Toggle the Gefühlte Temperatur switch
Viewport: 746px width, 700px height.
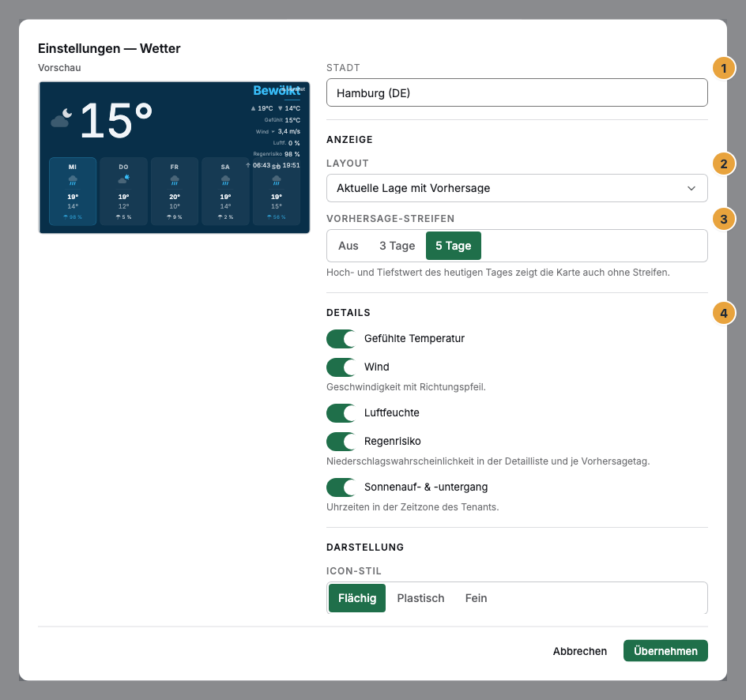(x=341, y=339)
